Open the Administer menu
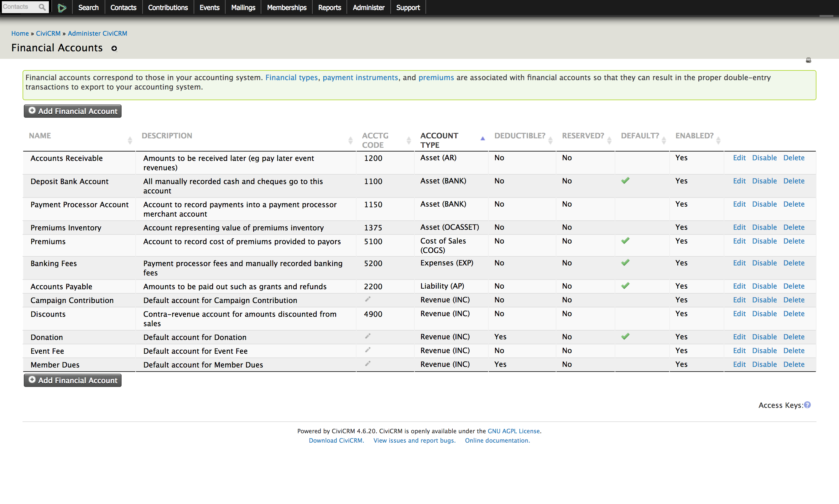The width and height of the screenshot is (839, 504). 368,8
